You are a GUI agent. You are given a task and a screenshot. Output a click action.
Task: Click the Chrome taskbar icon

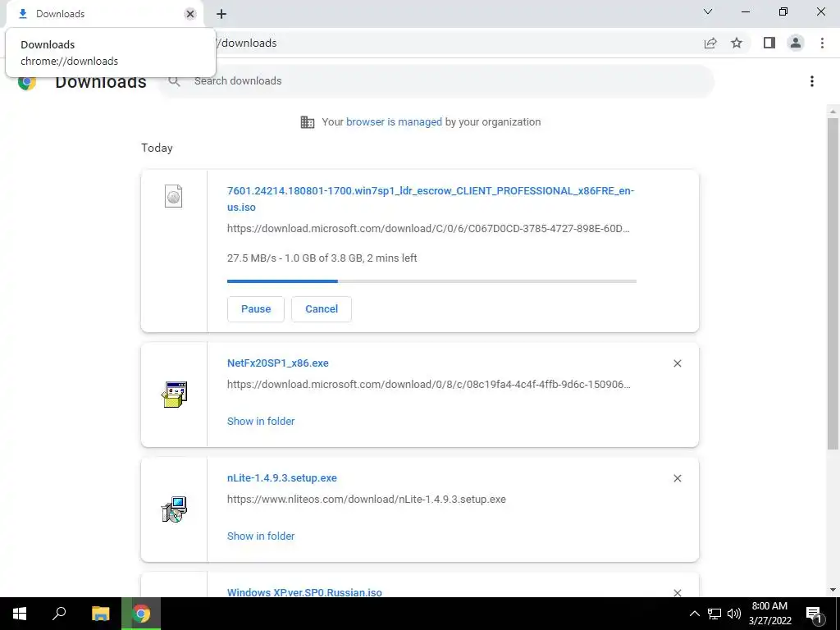click(141, 614)
